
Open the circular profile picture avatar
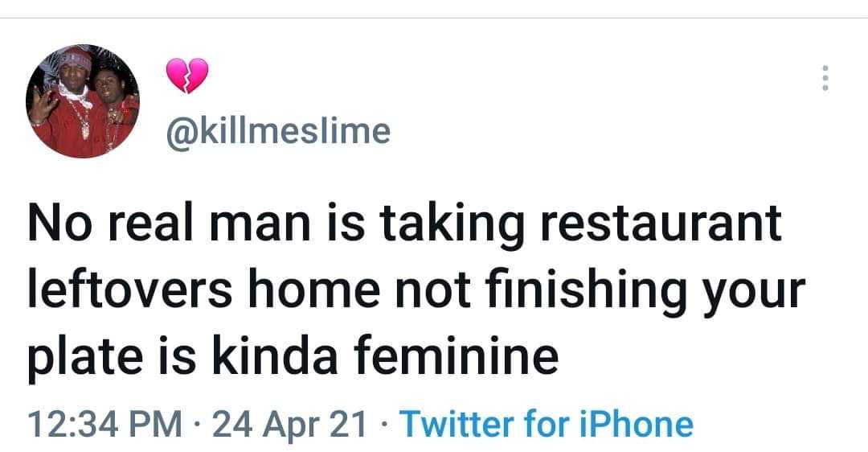83,101
